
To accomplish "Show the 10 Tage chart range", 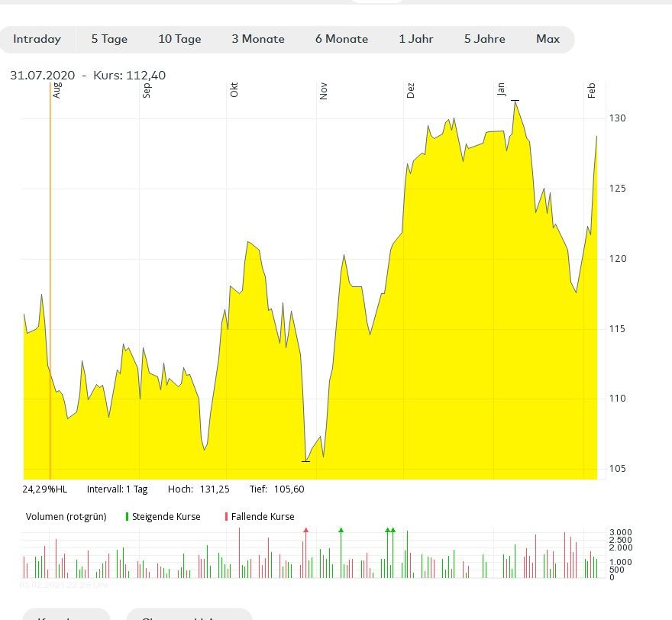I will [179, 39].
